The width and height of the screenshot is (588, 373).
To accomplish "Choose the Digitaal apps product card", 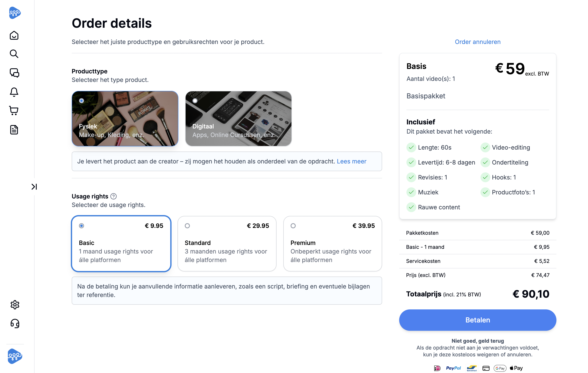I will coord(238,119).
